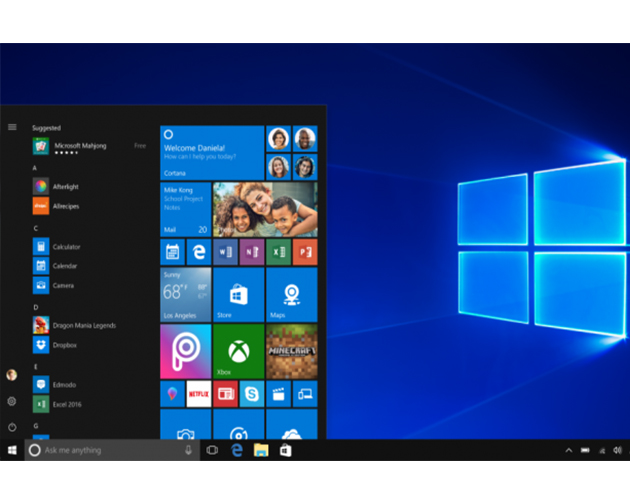Open Microsoft Store from the taskbar
This screenshot has width=630, height=490.
(286, 450)
